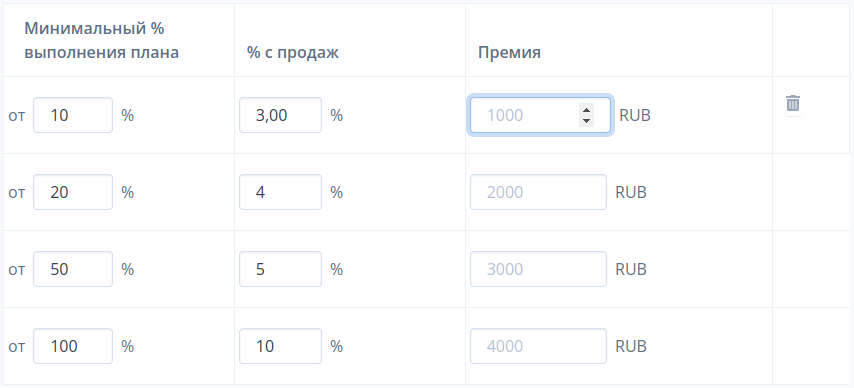The width and height of the screenshot is (854, 388).
Task: Edit the premium field with placeholder 4000
Action: click(x=538, y=345)
